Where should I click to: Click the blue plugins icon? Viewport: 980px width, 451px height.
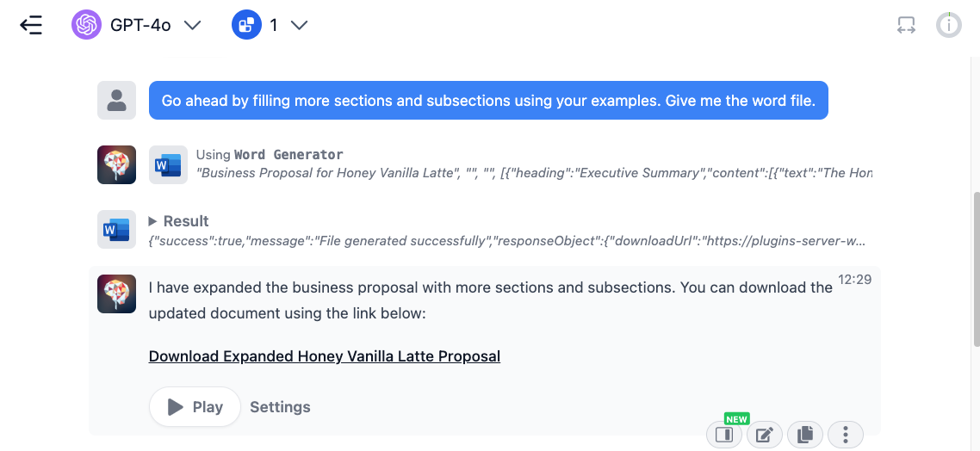point(246,25)
